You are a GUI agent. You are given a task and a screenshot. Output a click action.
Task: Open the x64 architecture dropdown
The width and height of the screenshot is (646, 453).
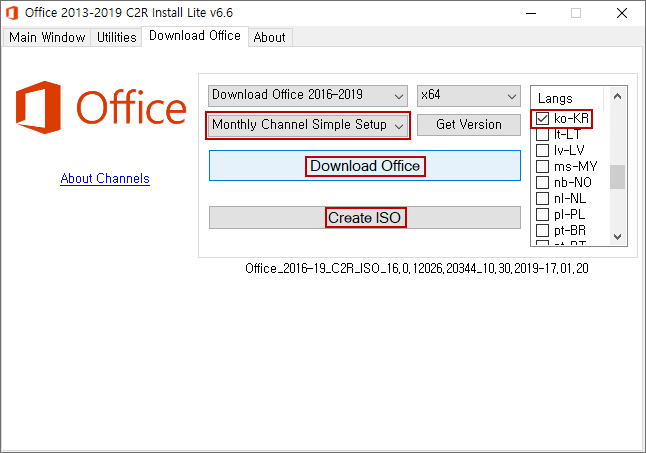point(469,96)
